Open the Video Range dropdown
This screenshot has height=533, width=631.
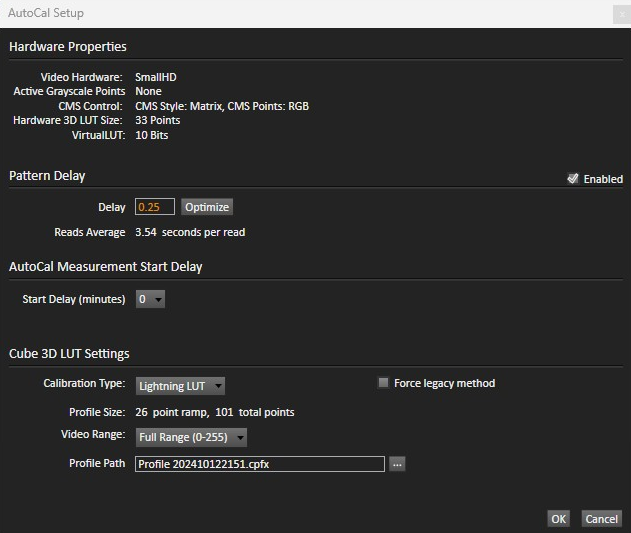tap(190, 437)
